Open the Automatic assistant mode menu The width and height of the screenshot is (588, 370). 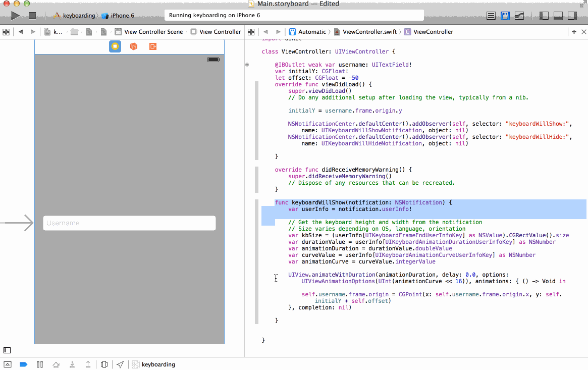(307, 32)
